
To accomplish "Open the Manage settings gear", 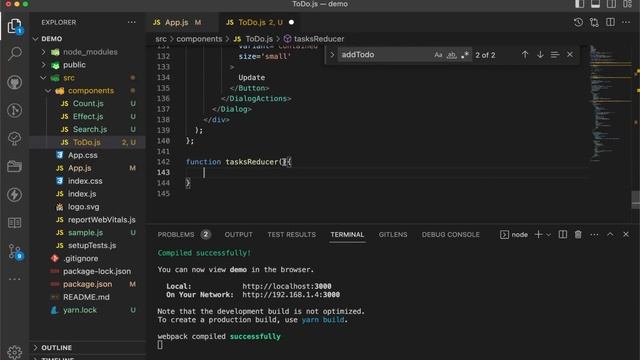I will tap(15, 352).
